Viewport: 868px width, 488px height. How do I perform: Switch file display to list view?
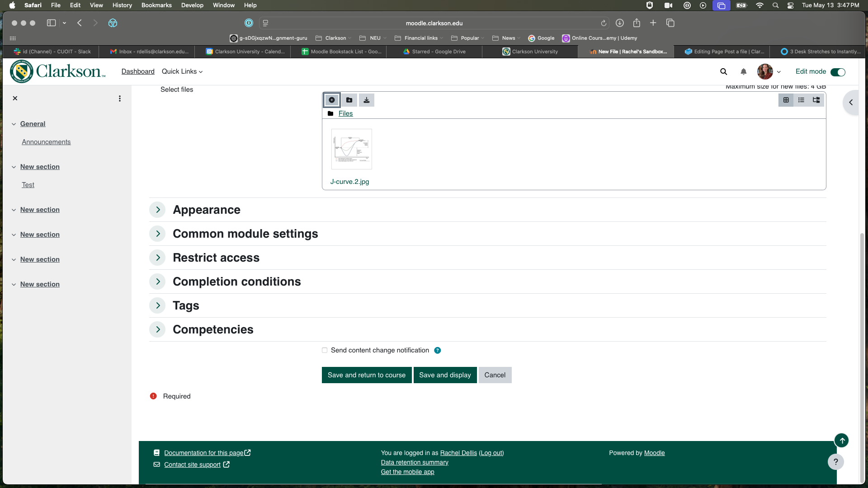coord(801,100)
